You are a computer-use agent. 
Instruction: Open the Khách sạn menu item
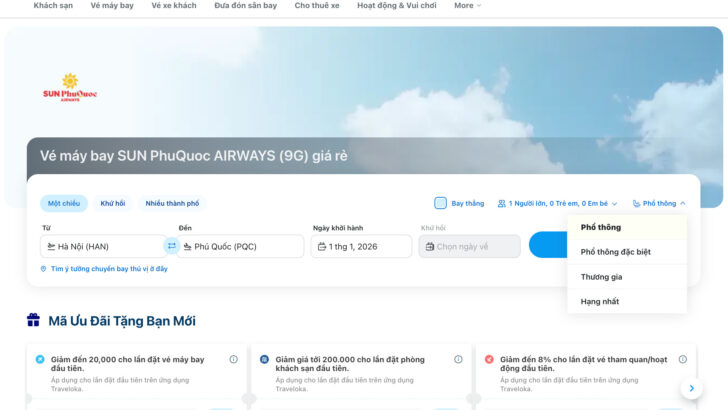pos(53,6)
